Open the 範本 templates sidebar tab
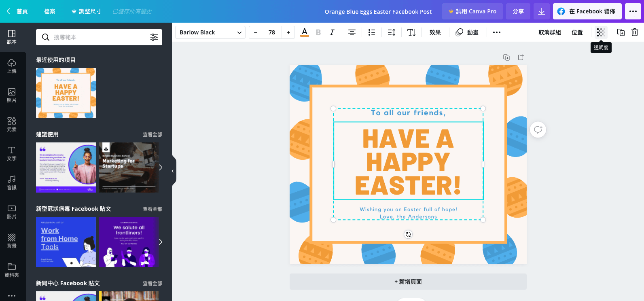The image size is (644, 301). (12, 37)
